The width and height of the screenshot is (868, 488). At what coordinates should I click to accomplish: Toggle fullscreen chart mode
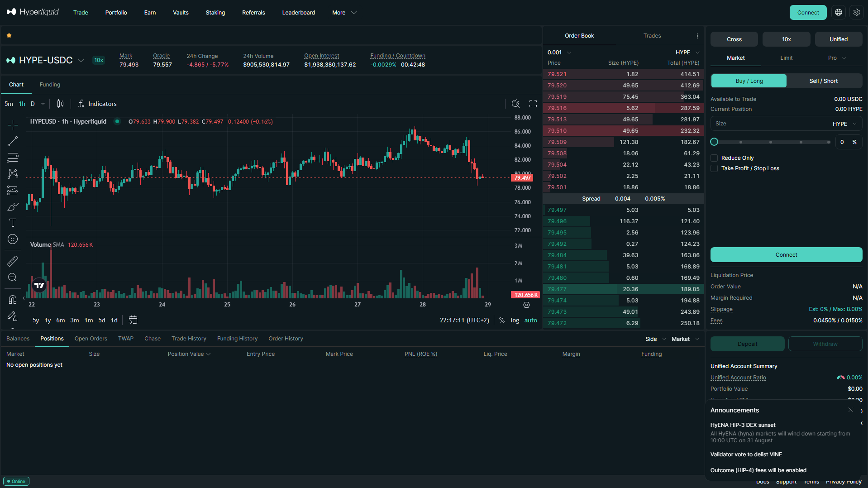pos(533,104)
